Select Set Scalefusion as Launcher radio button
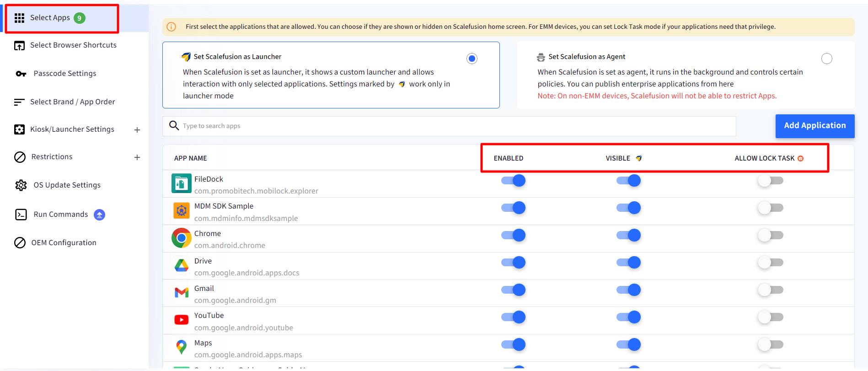868x371 pixels. [x=472, y=59]
